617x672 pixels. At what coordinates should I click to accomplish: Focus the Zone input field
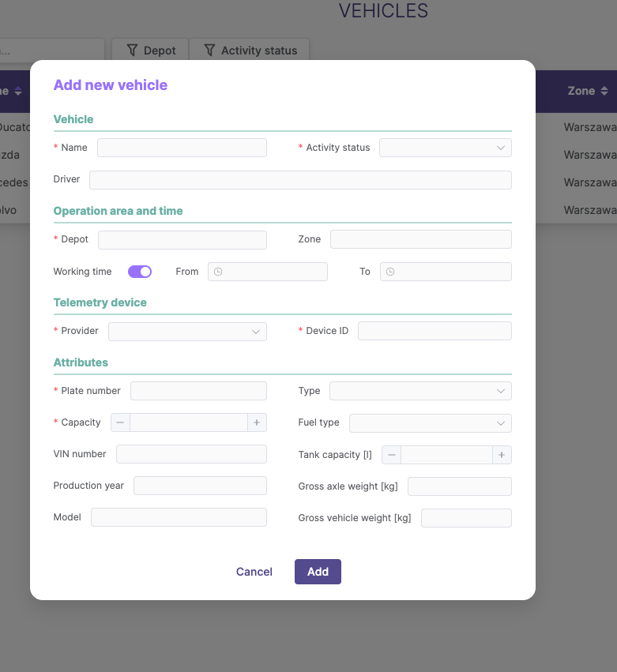(420, 239)
